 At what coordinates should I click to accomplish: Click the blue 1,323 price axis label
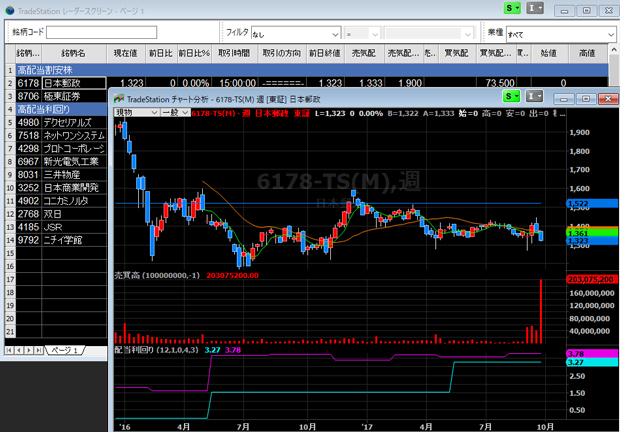[x=592, y=241]
